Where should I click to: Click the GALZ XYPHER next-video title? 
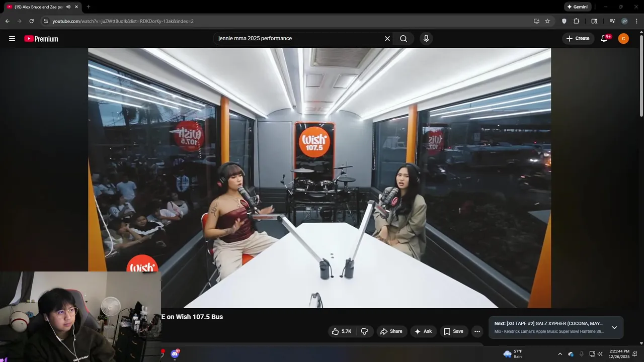tap(548, 324)
